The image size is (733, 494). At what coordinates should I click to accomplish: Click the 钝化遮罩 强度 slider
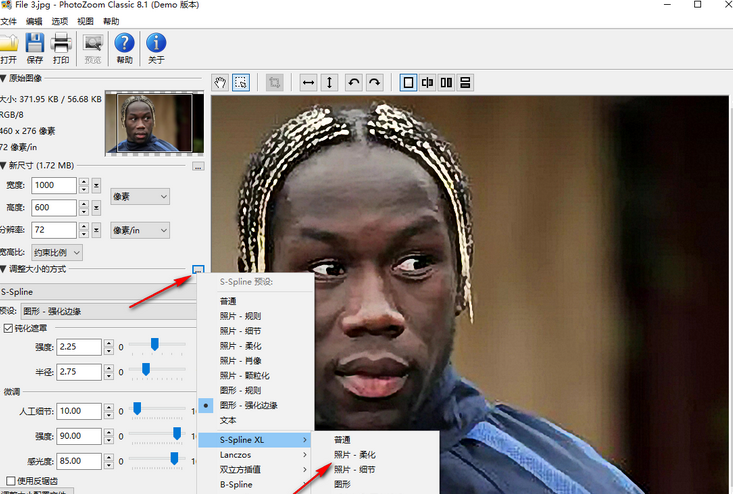click(x=154, y=345)
